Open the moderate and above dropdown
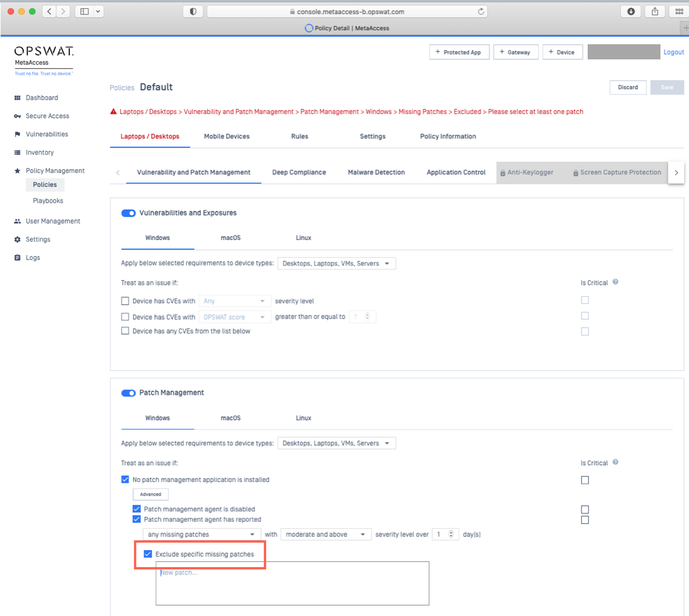The width and height of the screenshot is (689, 616). click(x=326, y=534)
